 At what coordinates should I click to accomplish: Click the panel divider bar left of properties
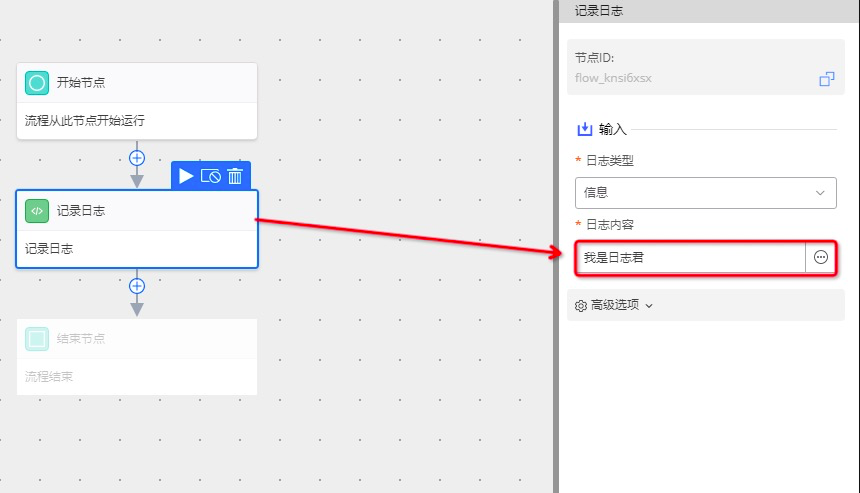point(556,247)
